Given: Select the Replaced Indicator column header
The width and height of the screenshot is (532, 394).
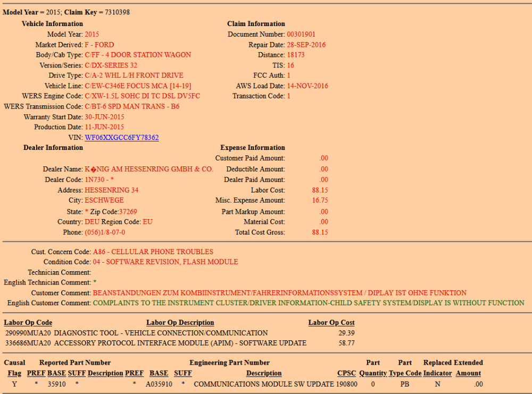Looking at the screenshot, I should [x=437, y=373].
